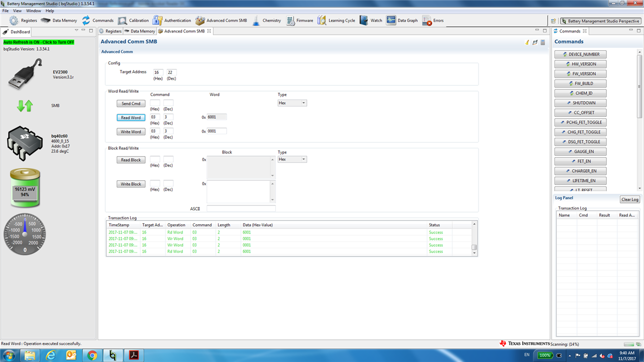The width and height of the screenshot is (644, 362).
Task: Click the broom clear-log icon
Action: point(527,42)
